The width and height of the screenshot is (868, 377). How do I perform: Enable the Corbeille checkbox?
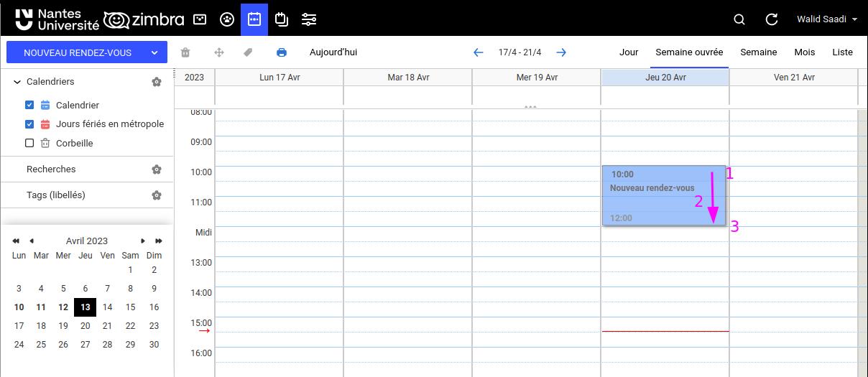tap(29, 143)
